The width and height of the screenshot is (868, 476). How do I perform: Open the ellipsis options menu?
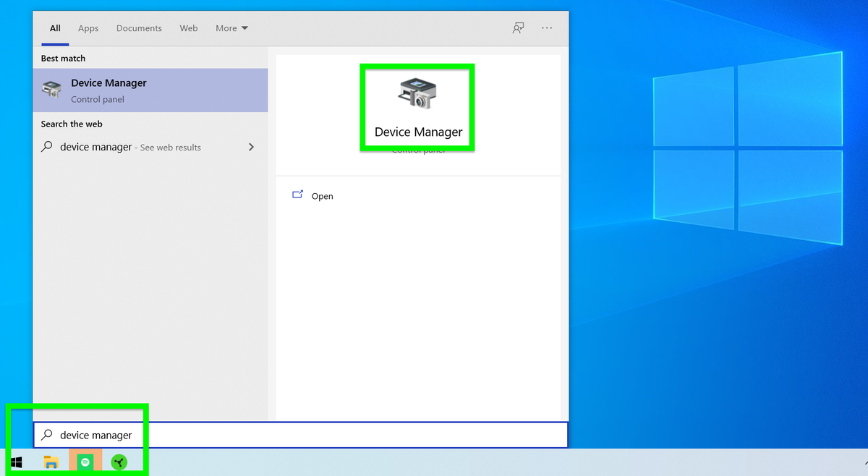pos(546,27)
